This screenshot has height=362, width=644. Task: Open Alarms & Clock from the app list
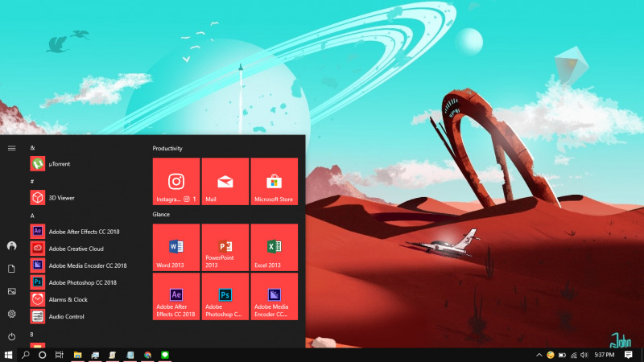tap(85, 299)
